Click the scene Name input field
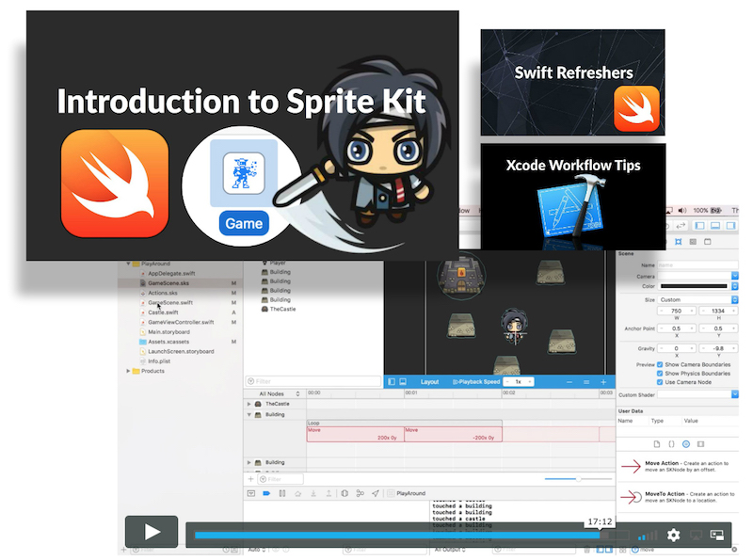This screenshot has width=753, height=560. [x=697, y=265]
